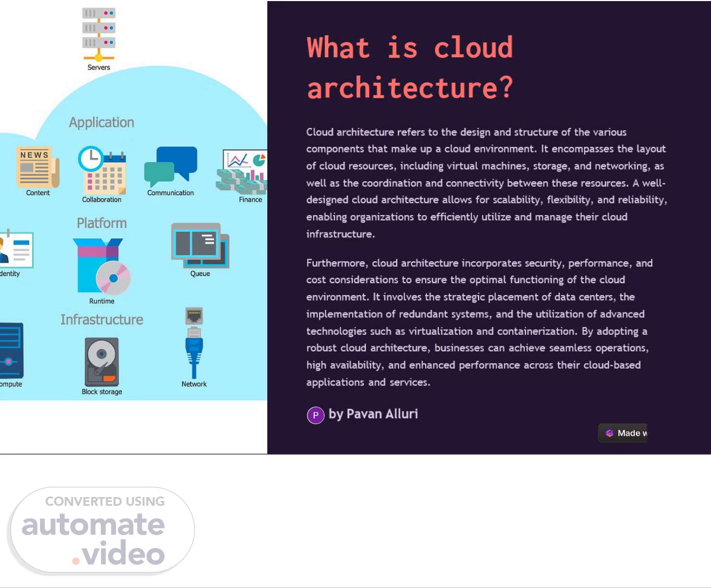Click the 'What is cloud architecture?' heading
Viewport: 711px width, 588px height.
409,68
